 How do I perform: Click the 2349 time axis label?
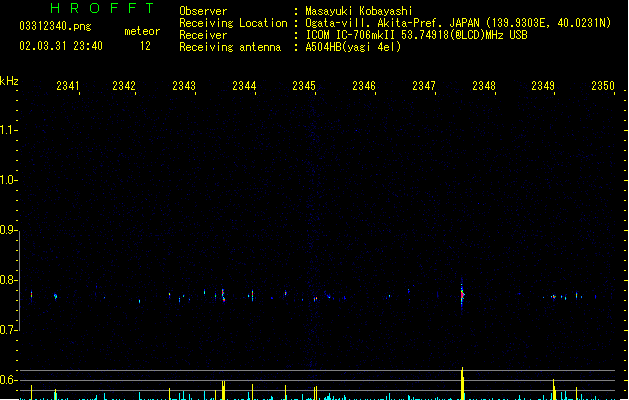pyautogui.click(x=543, y=86)
